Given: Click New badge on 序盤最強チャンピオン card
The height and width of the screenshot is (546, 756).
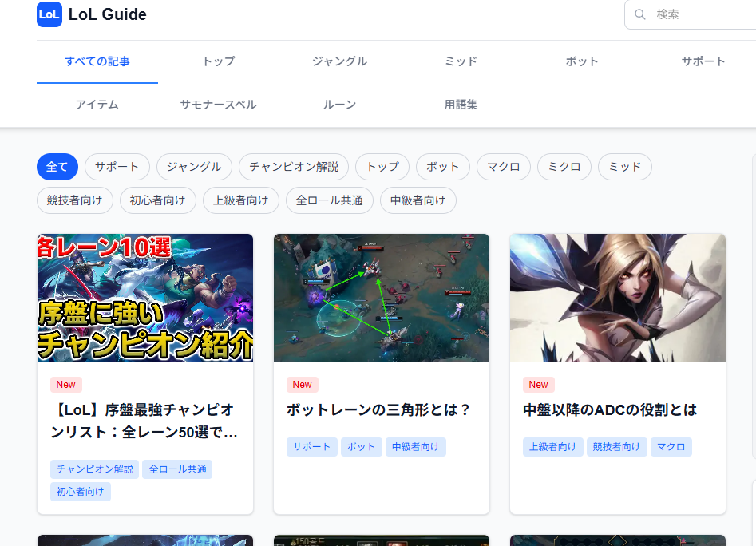Looking at the screenshot, I should pos(66,385).
